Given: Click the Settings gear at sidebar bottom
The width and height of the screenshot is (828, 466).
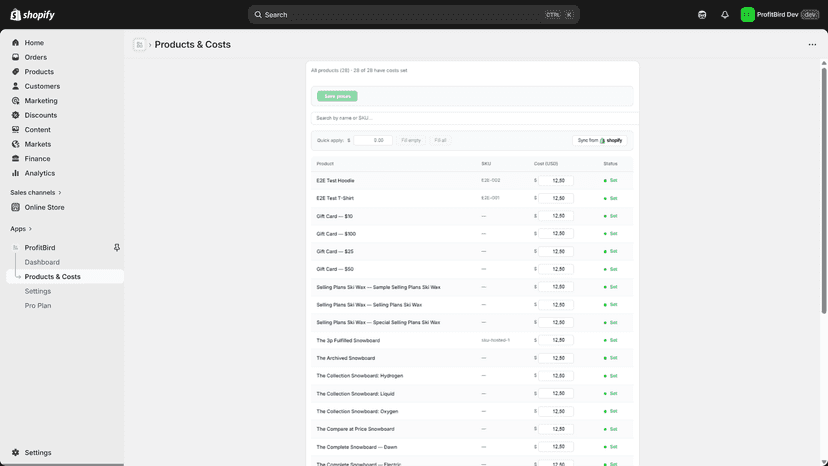Looking at the screenshot, I should [15, 452].
